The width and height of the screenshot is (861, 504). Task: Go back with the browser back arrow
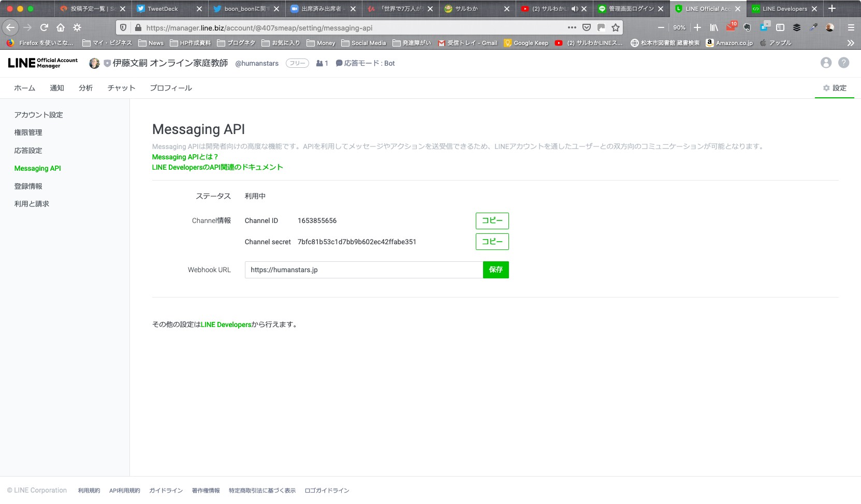click(10, 27)
